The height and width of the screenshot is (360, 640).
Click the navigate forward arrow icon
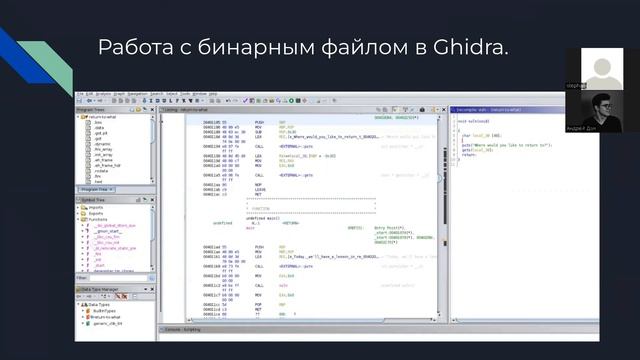[100, 100]
